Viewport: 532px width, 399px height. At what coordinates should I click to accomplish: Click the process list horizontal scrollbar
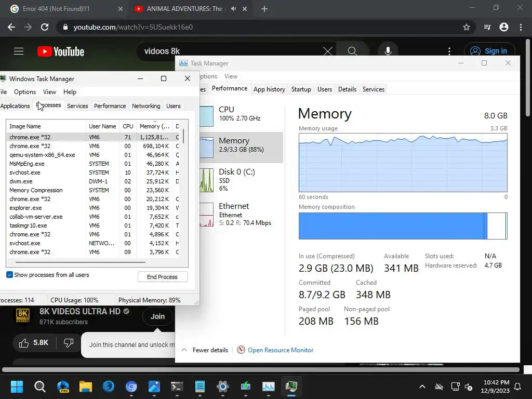click(80, 262)
